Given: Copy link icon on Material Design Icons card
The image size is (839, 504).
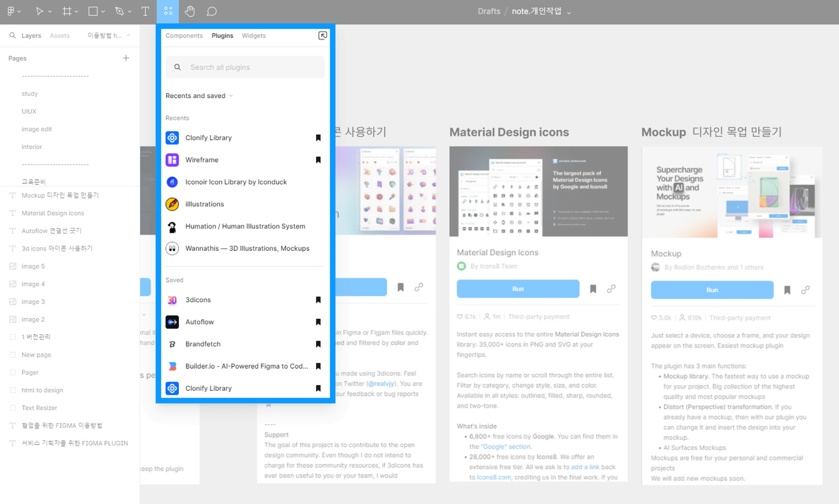Looking at the screenshot, I should pyautogui.click(x=611, y=289).
